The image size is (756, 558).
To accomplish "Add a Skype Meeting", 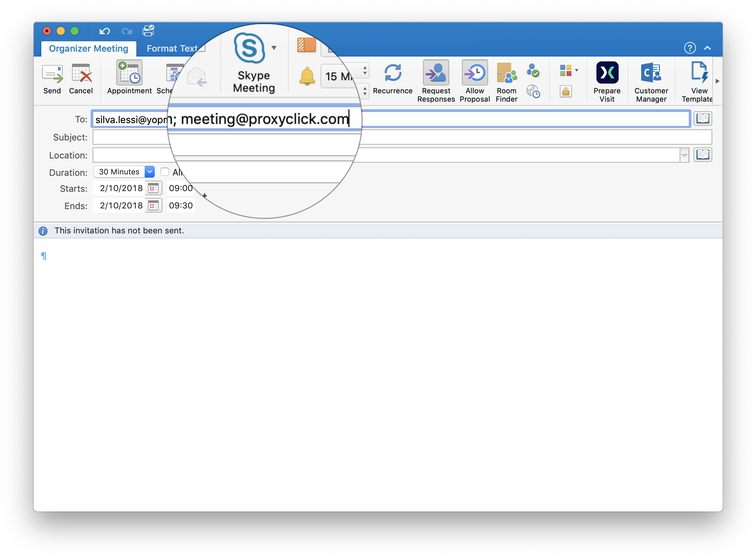I will (x=254, y=63).
